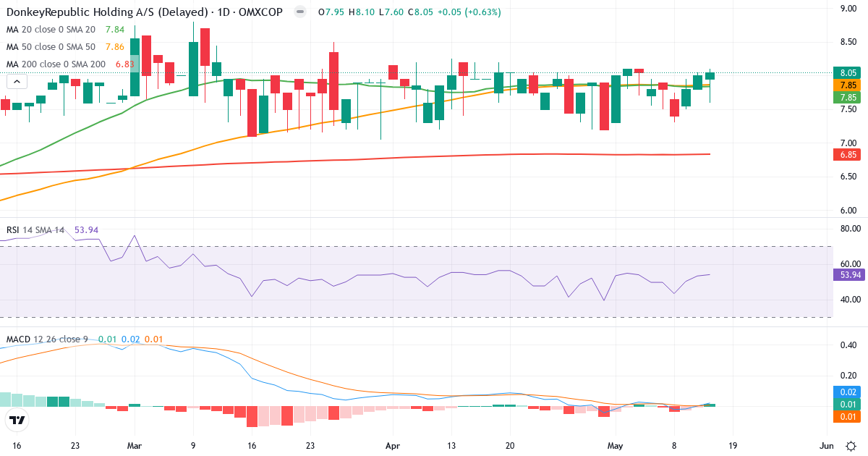Click the 8 label on time axis

[x=674, y=446]
